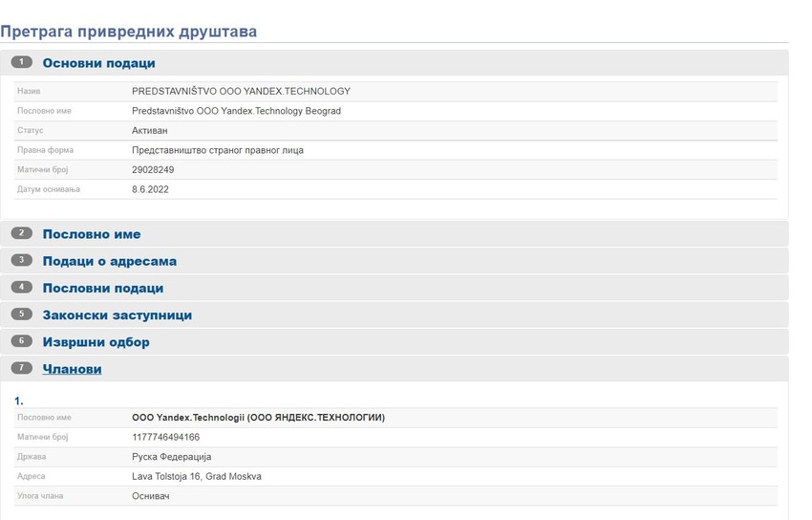The width and height of the screenshot is (812, 520).
Task: Expand the Извршни одбор section
Action: pos(96,342)
